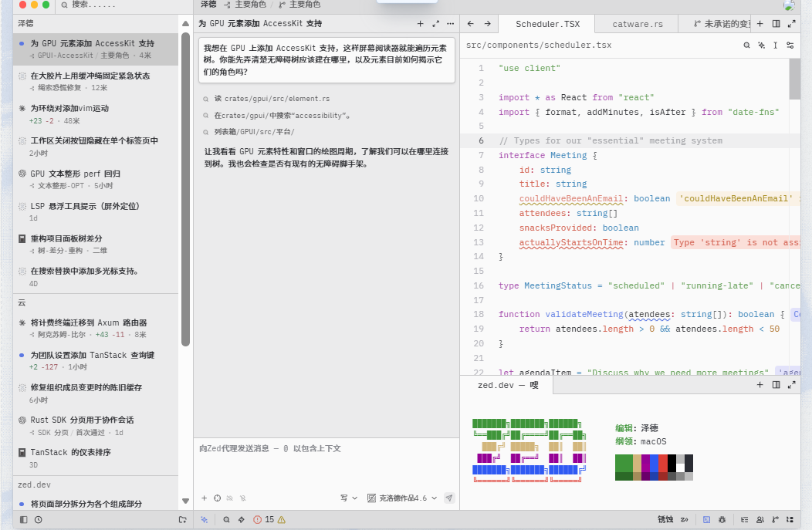Click the green color block in terminal palette
Image resolution: width=812 pixels, height=530 pixels.
coord(624,463)
